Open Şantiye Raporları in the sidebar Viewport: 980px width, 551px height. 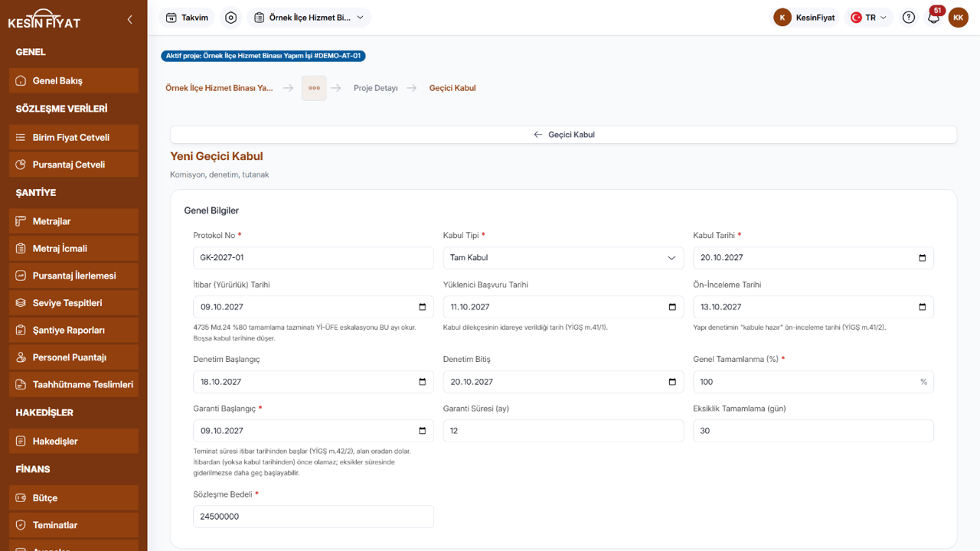(73, 330)
